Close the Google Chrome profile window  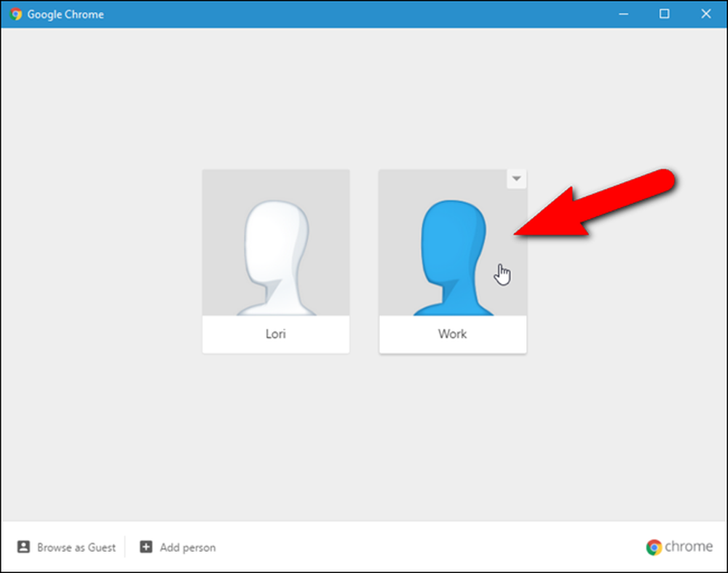[x=705, y=14]
